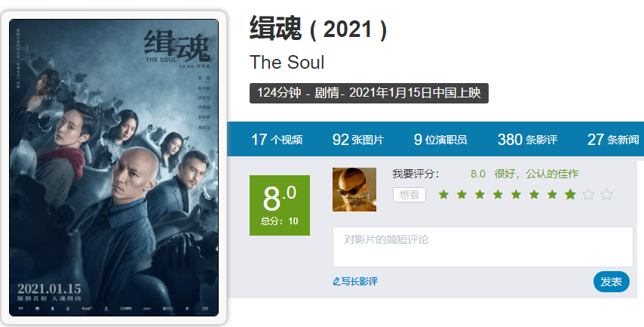The width and height of the screenshot is (644, 327).
Task: Click the eighth filled star
Action: tap(570, 194)
